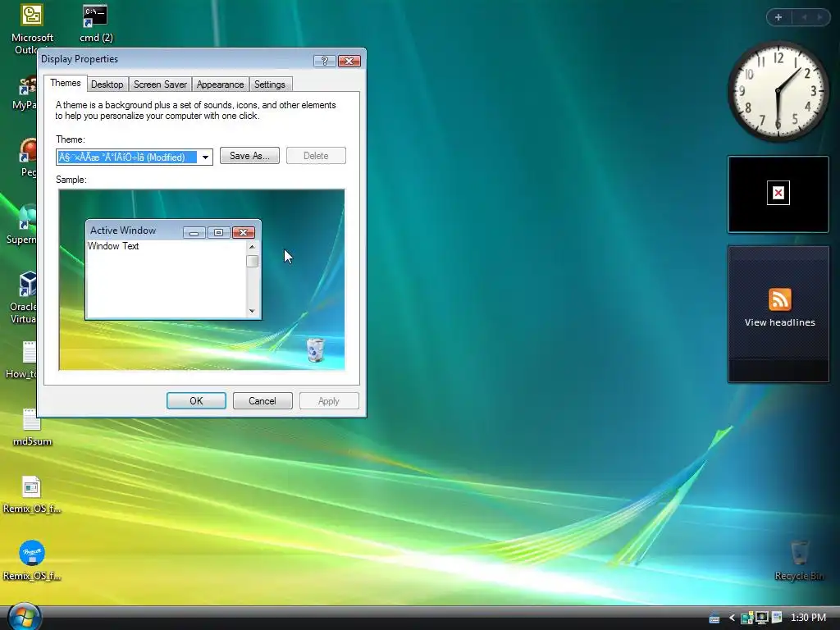Click the sidebar previous-page arrow

pyautogui.click(x=804, y=17)
